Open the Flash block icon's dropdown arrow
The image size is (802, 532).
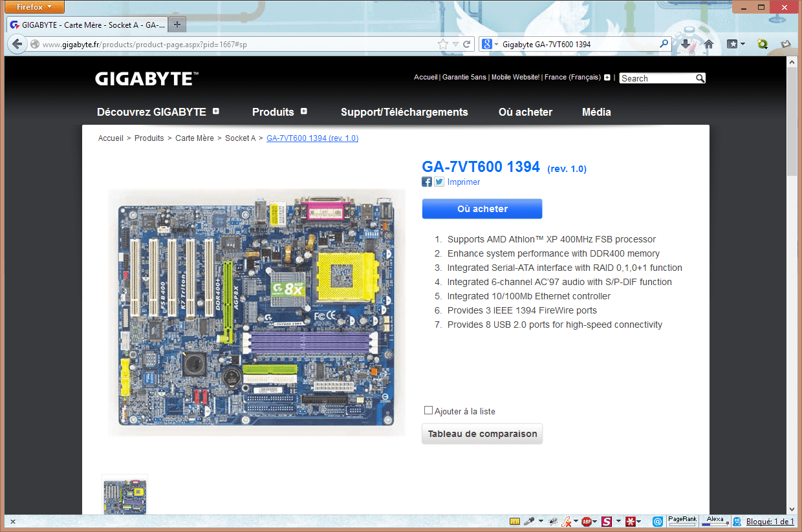pos(576,521)
